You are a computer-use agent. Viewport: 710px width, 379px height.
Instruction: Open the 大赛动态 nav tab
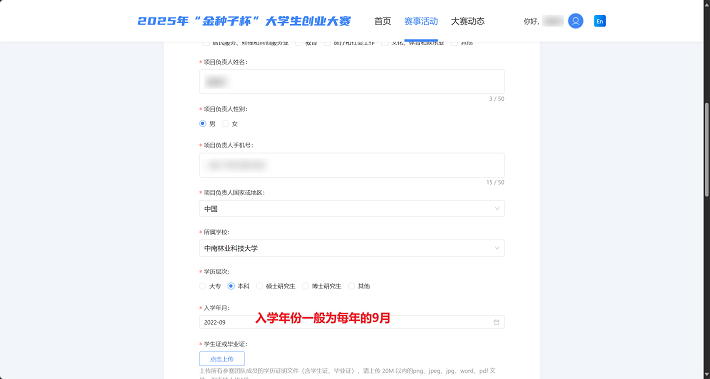click(468, 21)
